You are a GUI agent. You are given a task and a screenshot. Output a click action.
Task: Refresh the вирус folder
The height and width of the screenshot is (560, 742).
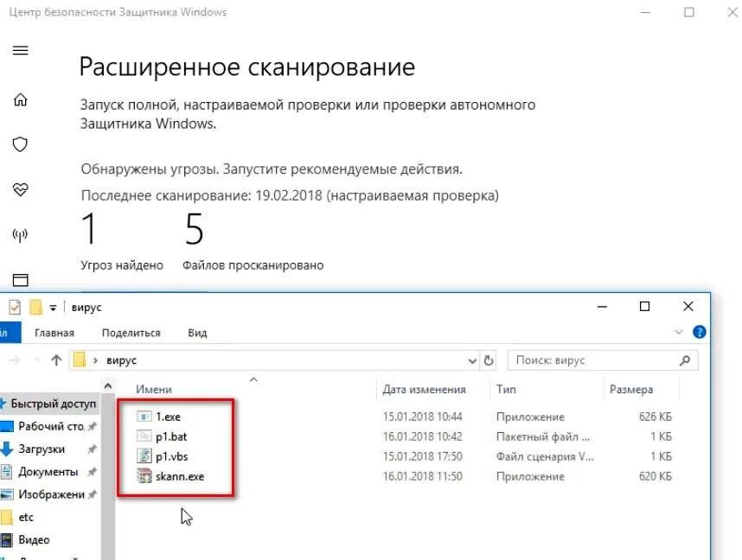click(x=489, y=361)
